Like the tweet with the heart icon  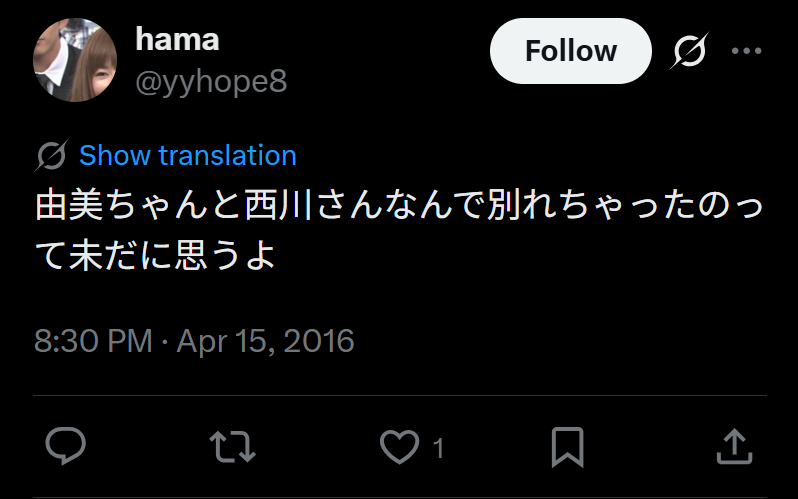400,446
